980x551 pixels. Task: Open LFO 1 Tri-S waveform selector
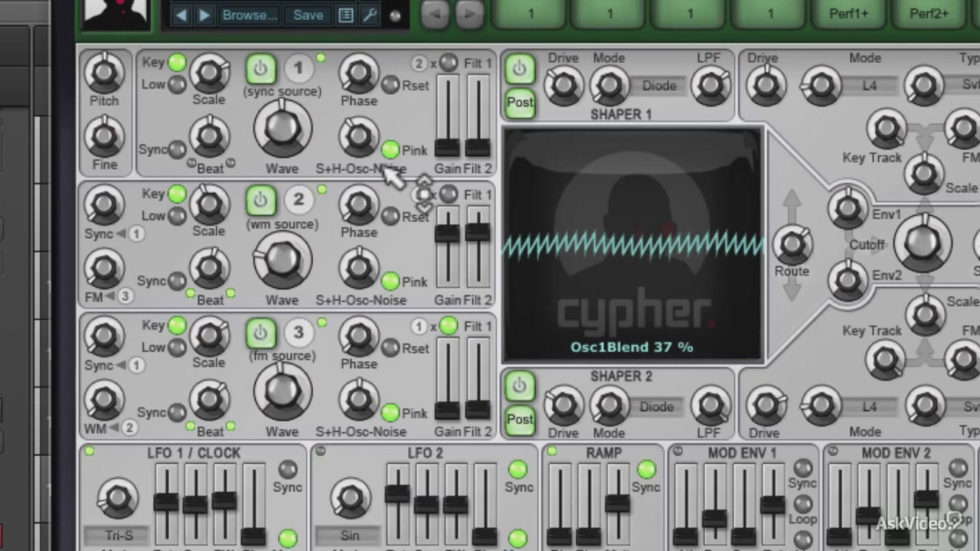116,536
